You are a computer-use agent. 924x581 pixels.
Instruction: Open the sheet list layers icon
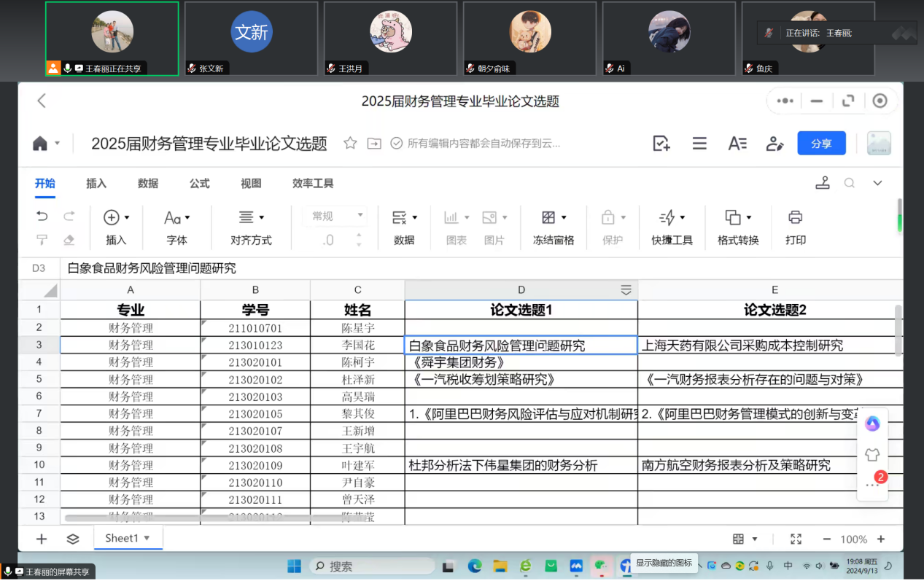tap(73, 539)
